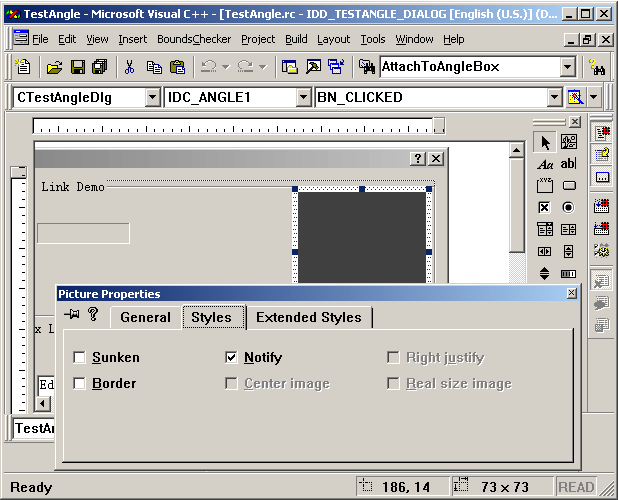Pick the Picture control tool
Image resolution: width=618 pixels, height=500 pixels.
(569, 142)
